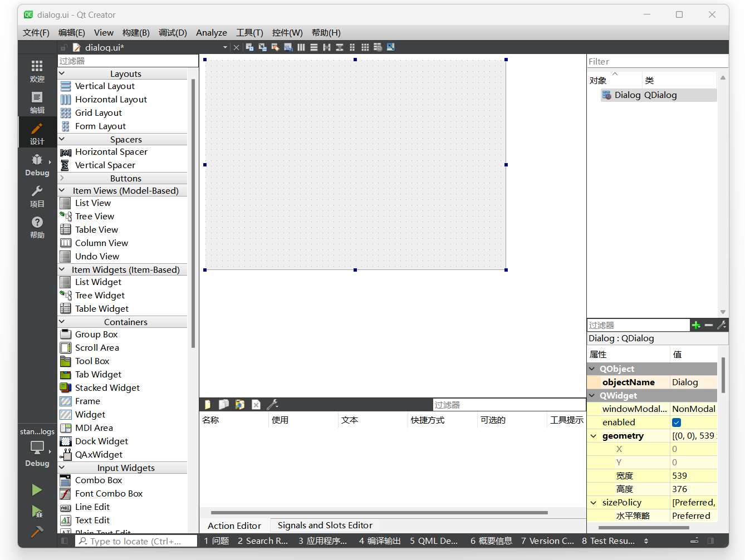Apply form layout from the toolbar
The width and height of the screenshot is (745, 560).
pyautogui.click(x=352, y=47)
